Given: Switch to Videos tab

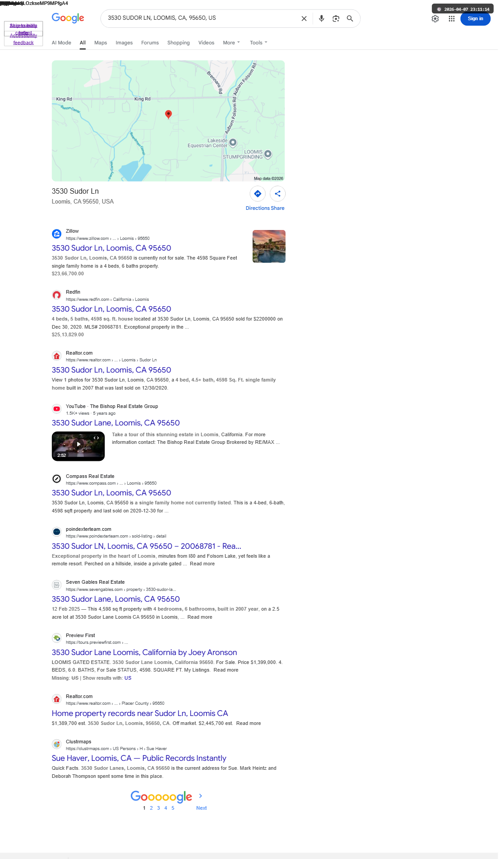Looking at the screenshot, I should pos(206,43).
